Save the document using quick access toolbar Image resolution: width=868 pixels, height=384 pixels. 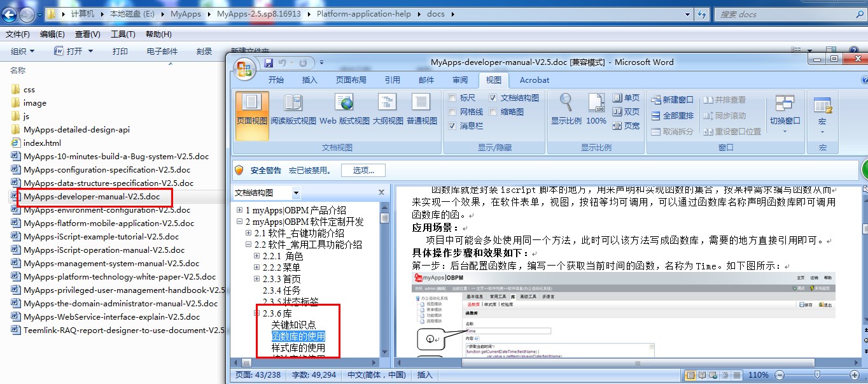(269, 62)
